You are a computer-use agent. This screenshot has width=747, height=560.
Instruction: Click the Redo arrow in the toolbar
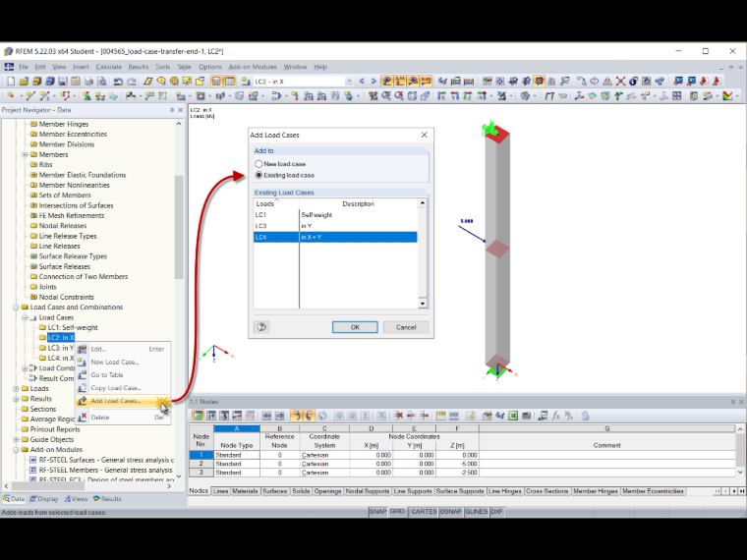pos(132,82)
